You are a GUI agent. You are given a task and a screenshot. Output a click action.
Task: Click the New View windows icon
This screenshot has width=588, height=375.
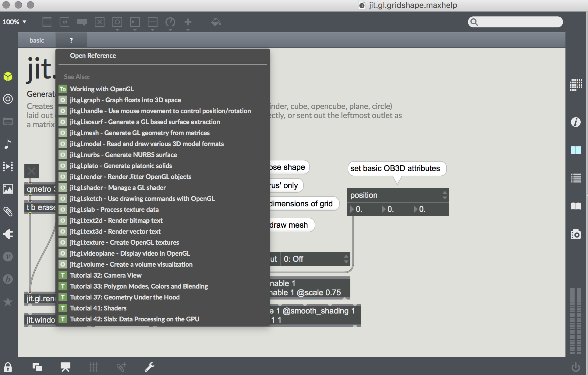37,367
